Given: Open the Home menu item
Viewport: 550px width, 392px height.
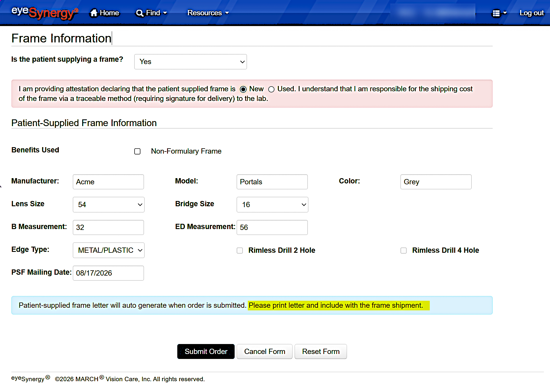Looking at the screenshot, I should [104, 13].
